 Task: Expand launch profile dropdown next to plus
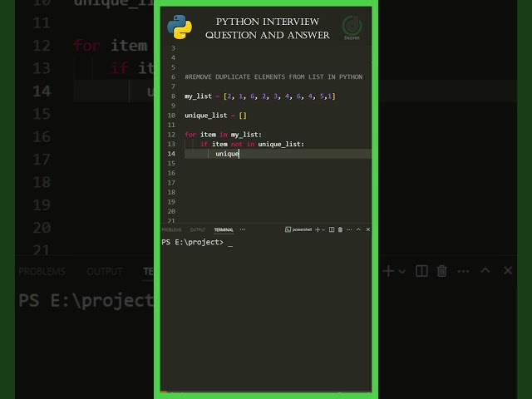(x=323, y=229)
